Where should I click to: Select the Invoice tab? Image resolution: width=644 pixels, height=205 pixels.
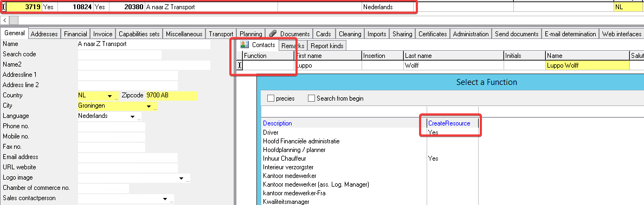pos(102,34)
